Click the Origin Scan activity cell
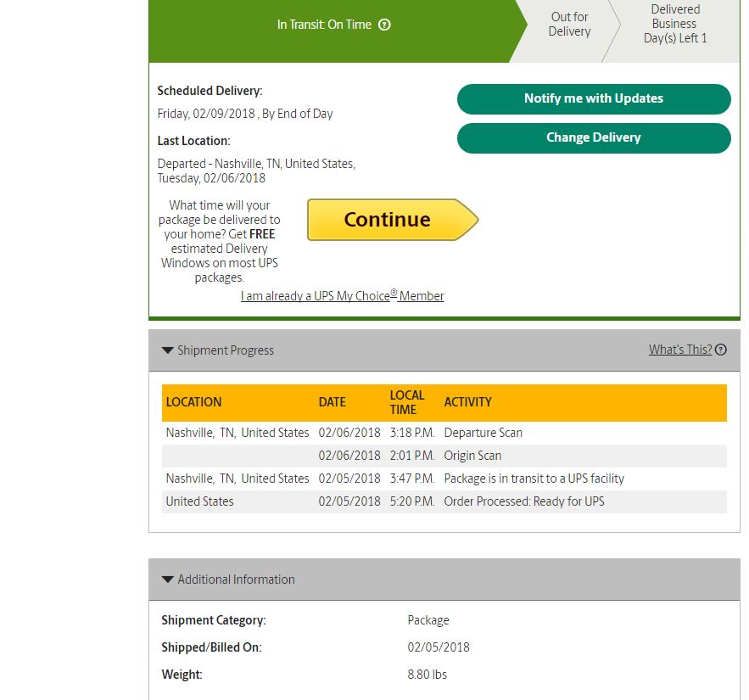This screenshot has height=700, width=749. [472, 456]
